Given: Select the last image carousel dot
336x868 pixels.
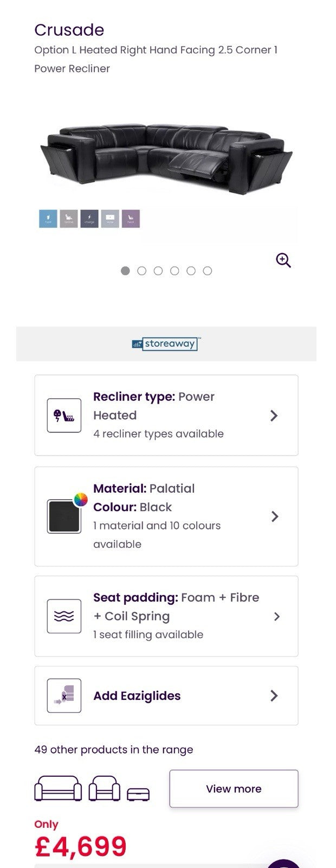Looking at the screenshot, I should pyautogui.click(x=208, y=271).
